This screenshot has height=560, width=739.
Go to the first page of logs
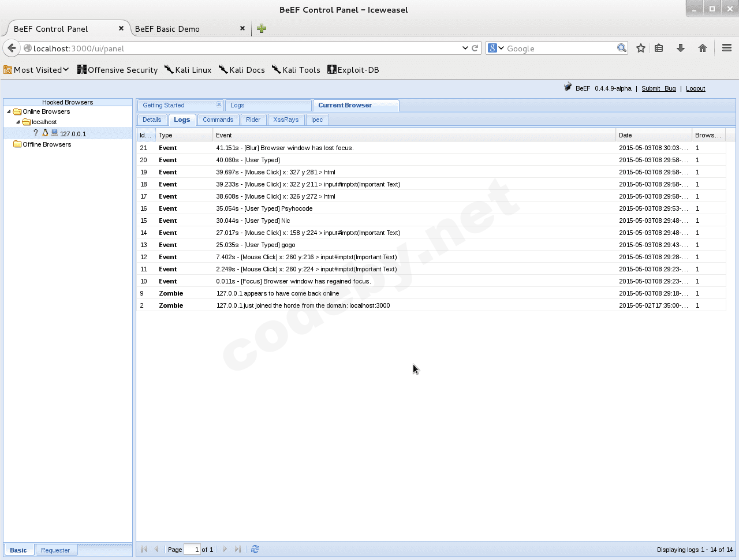tap(144, 549)
